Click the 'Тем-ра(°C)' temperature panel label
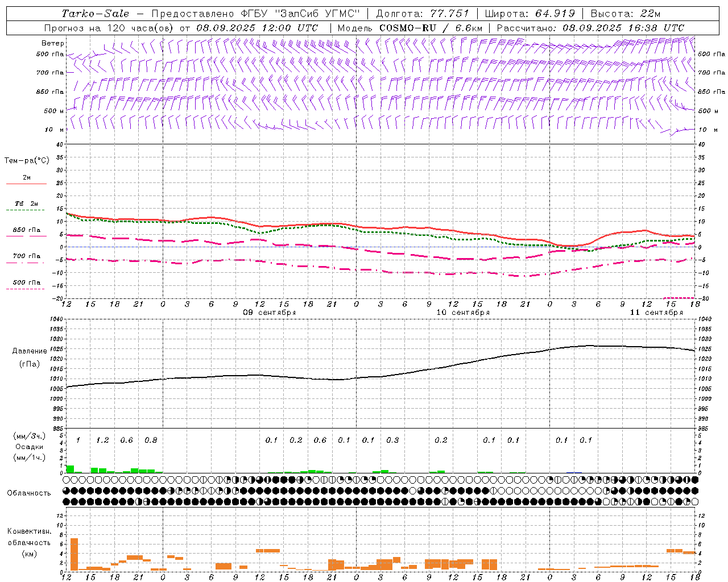 click(27, 161)
